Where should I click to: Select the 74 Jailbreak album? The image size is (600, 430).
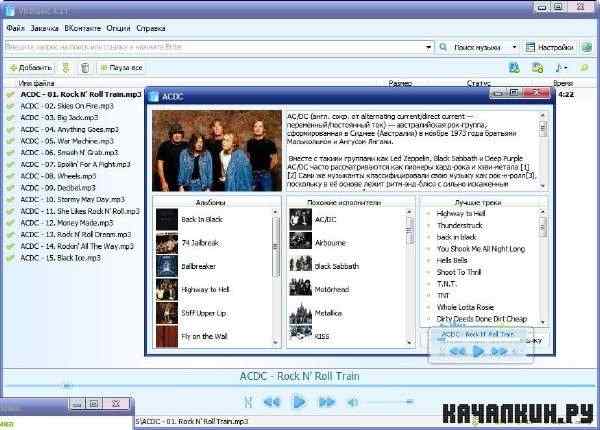[x=200, y=243]
